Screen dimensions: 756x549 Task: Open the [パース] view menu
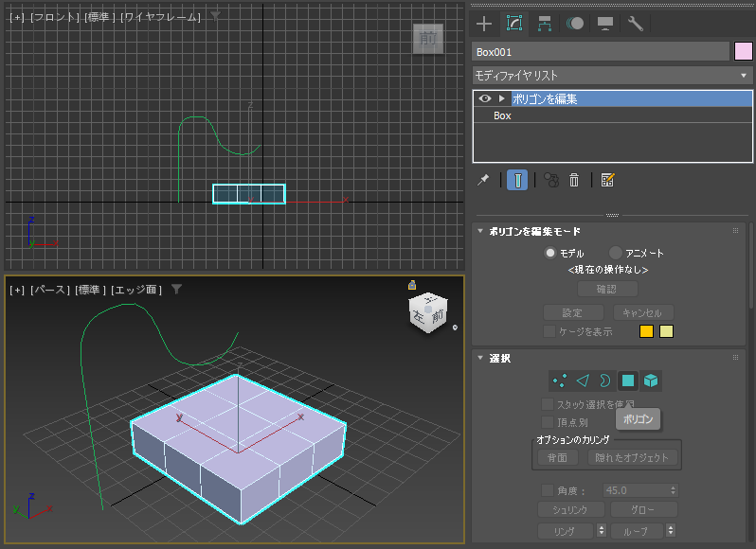pyautogui.click(x=50, y=290)
